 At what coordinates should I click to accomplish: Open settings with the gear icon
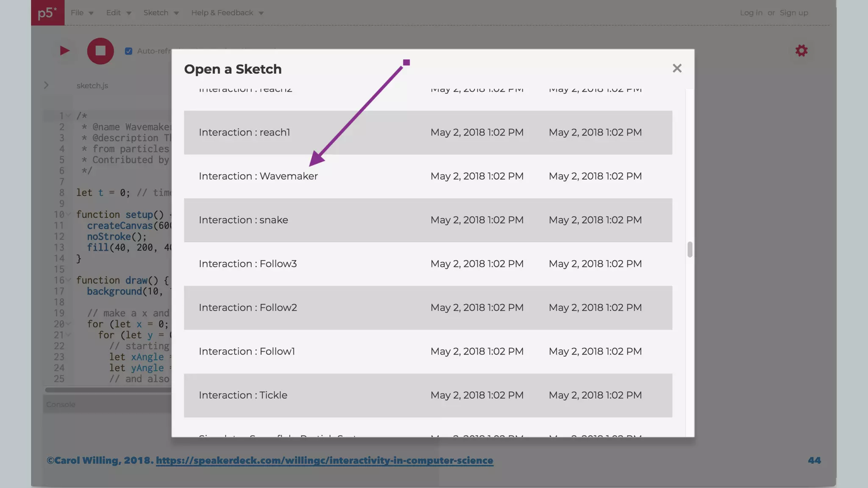(x=801, y=51)
